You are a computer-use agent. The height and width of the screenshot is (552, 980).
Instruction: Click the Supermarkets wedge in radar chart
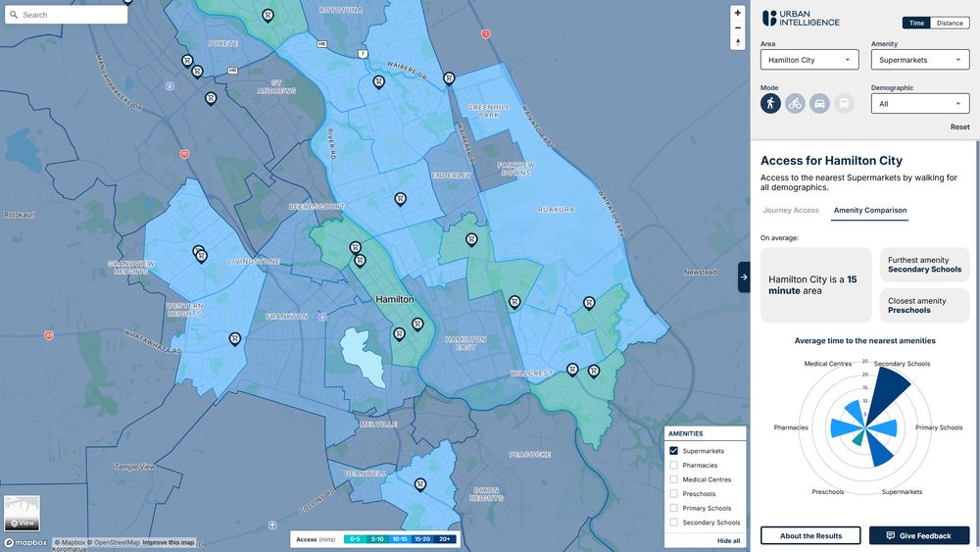pos(880,451)
